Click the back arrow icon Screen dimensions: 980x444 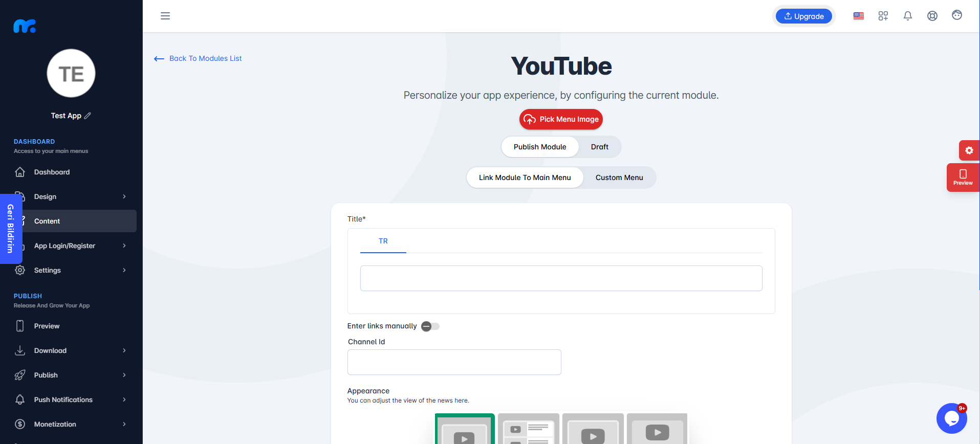159,59
